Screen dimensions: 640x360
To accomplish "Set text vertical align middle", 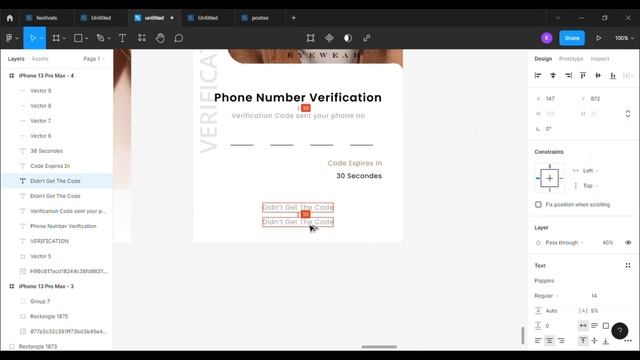I will (x=594, y=340).
